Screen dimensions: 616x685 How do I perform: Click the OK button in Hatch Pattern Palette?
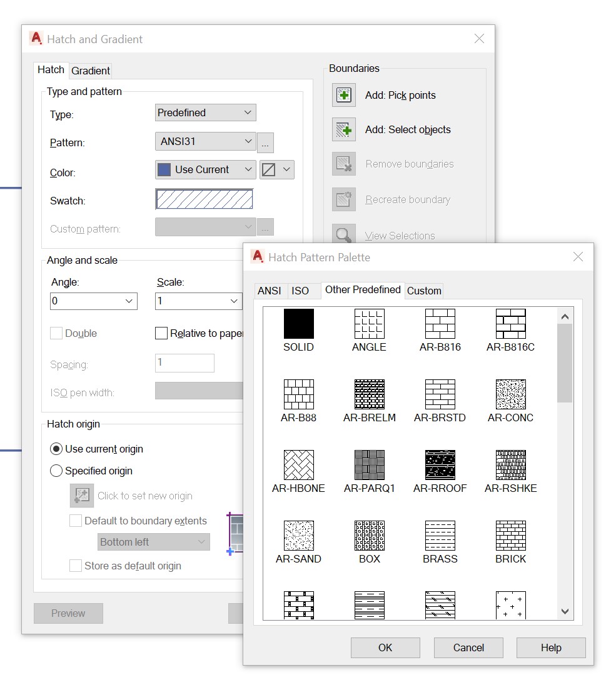(x=385, y=647)
